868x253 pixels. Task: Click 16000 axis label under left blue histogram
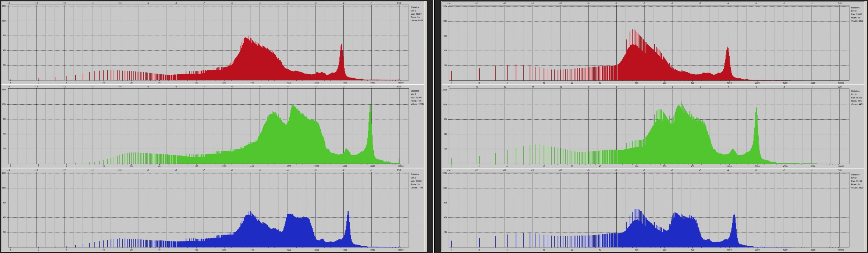(401, 250)
